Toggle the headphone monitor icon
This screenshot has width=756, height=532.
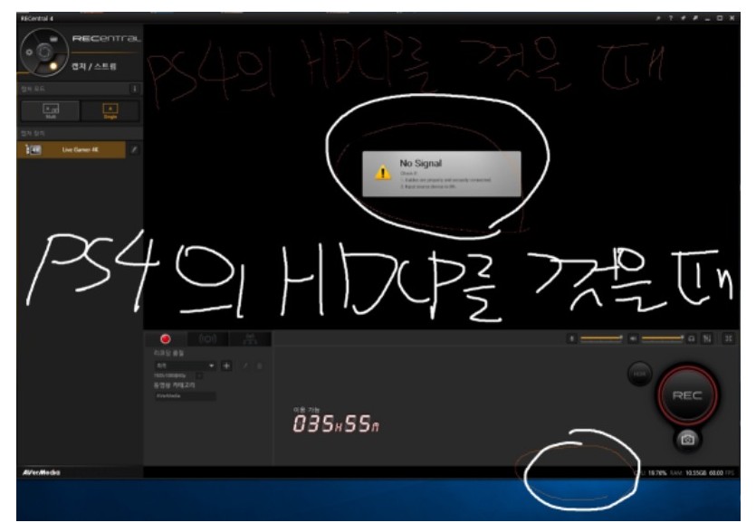(x=692, y=338)
